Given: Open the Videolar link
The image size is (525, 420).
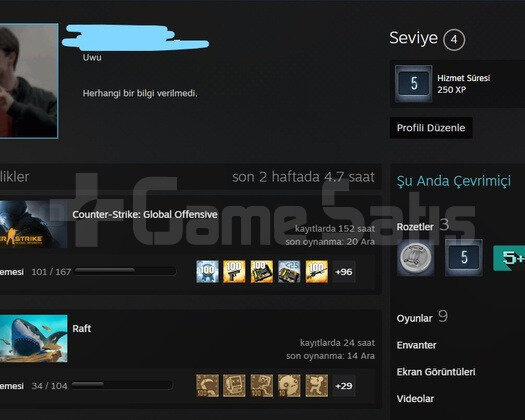Looking at the screenshot, I should click(415, 399).
